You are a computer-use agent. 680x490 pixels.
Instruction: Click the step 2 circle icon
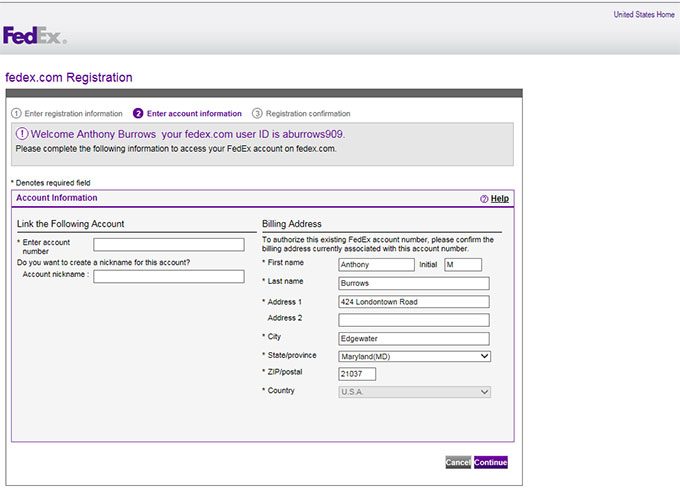pyautogui.click(x=138, y=114)
